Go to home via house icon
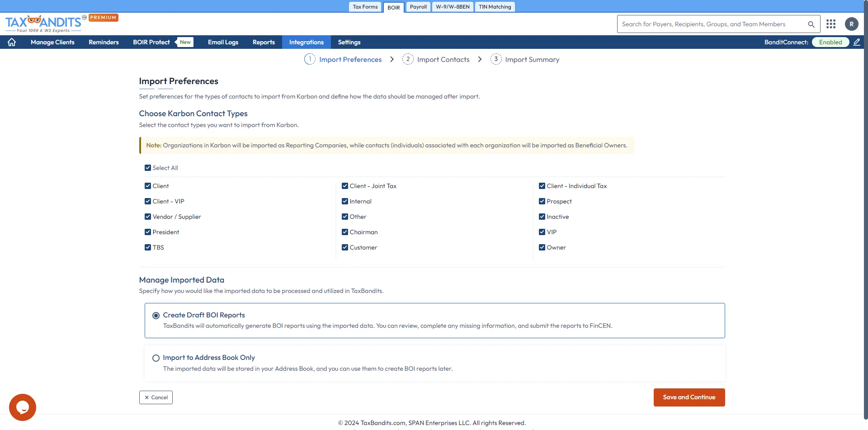Image resolution: width=868 pixels, height=430 pixels. pos(12,42)
